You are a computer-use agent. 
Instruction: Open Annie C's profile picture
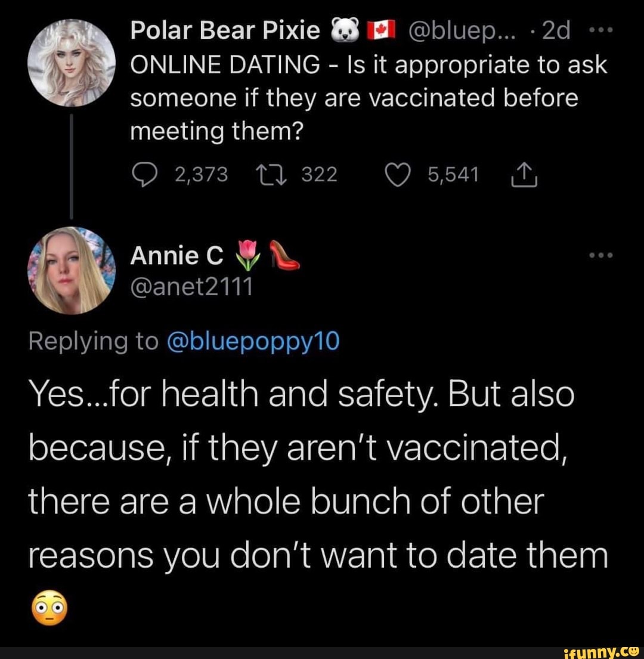pyautogui.click(x=72, y=270)
